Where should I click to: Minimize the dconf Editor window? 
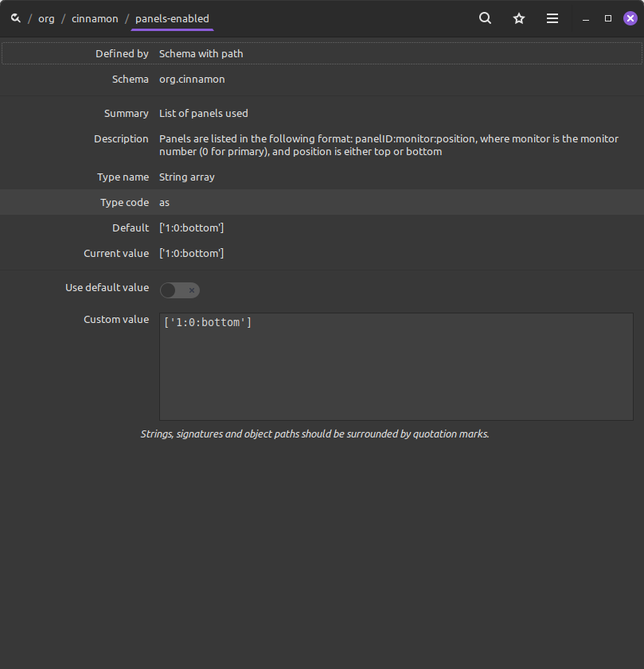click(586, 18)
